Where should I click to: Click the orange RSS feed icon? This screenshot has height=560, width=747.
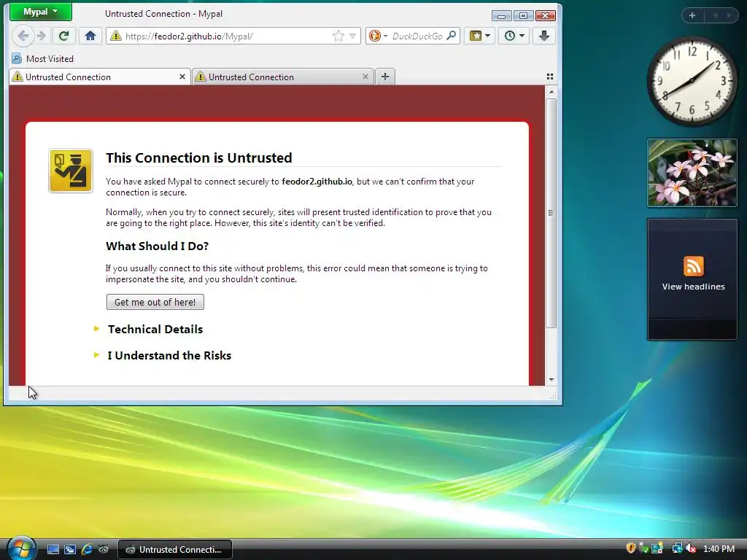pyautogui.click(x=693, y=265)
